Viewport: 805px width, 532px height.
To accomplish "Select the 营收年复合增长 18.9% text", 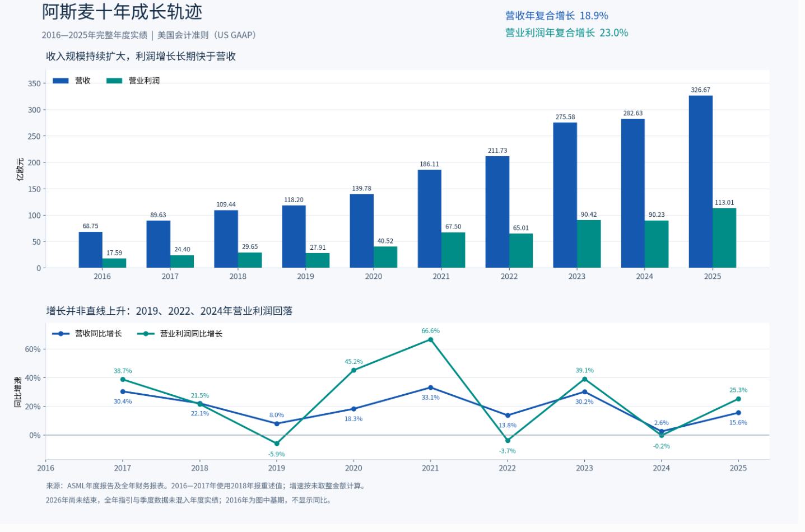I will (x=556, y=16).
